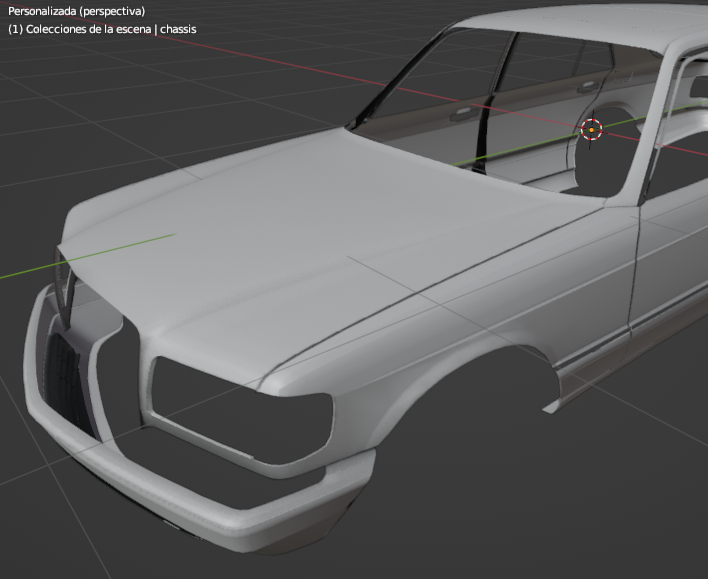Click 'Personalizada (perspectiva)' view label

77,11
